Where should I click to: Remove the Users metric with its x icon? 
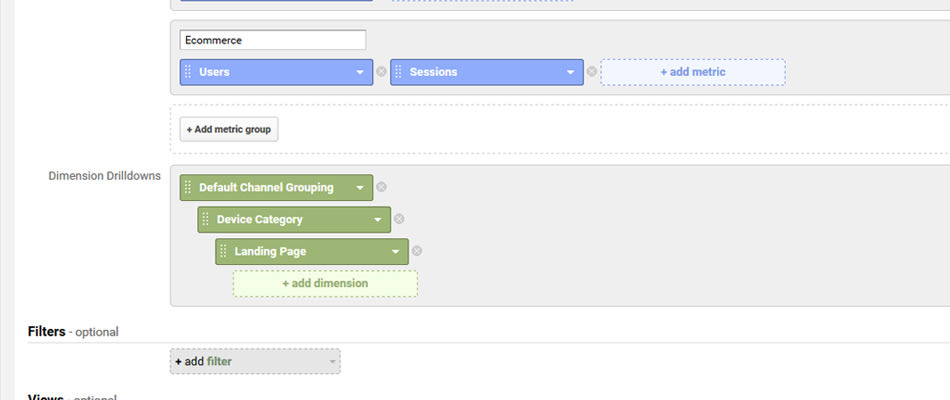(x=381, y=72)
